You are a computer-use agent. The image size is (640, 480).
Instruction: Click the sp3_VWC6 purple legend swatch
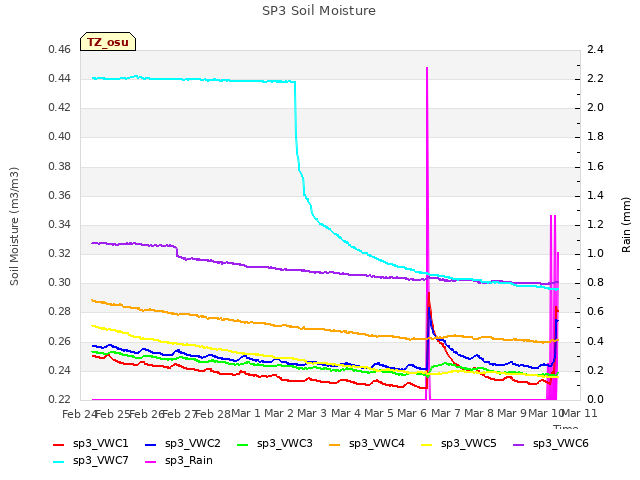[x=518, y=444]
